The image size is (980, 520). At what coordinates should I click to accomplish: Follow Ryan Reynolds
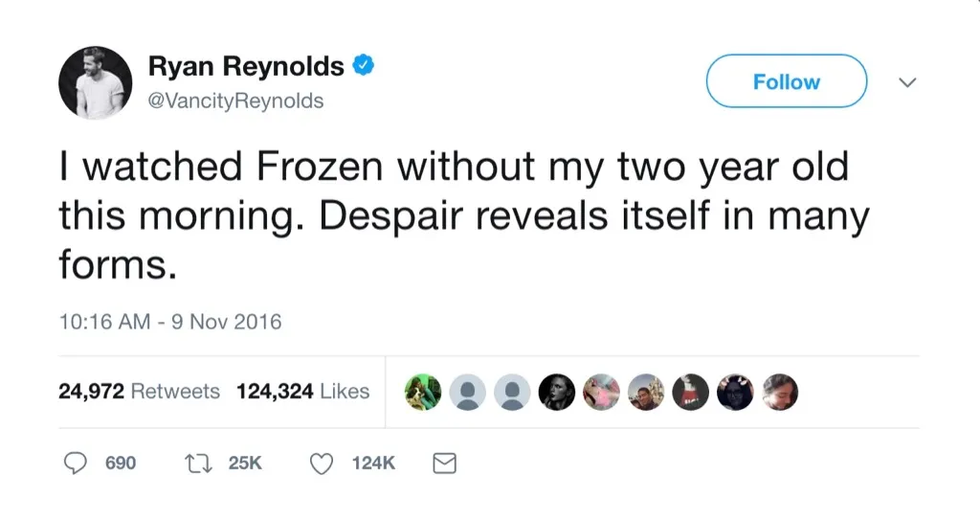click(x=786, y=82)
